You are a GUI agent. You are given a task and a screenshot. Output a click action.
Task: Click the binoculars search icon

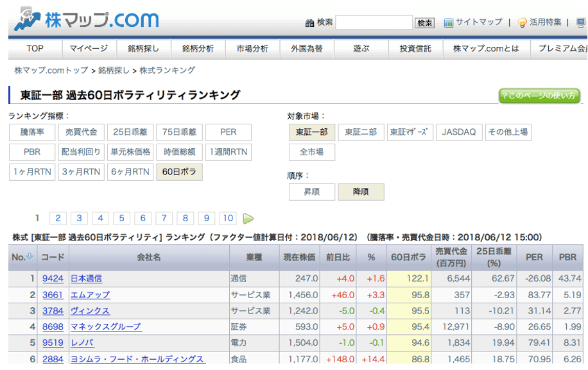point(309,23)
